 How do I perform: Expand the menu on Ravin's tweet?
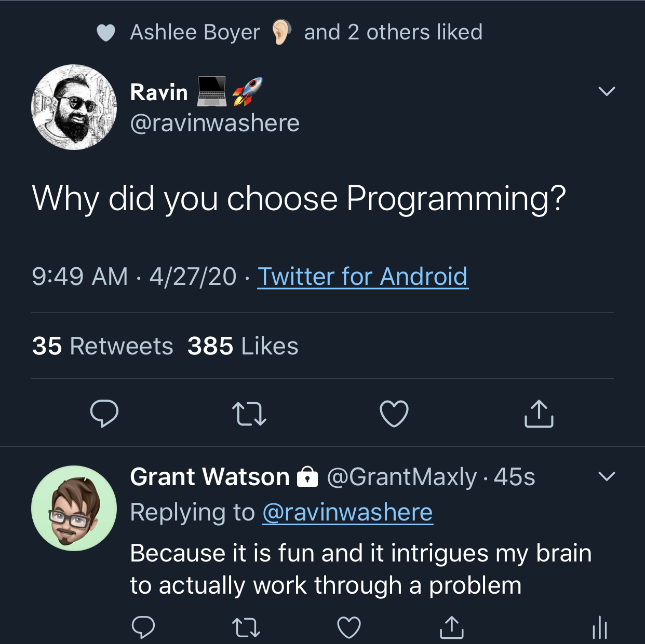(607, 92)
